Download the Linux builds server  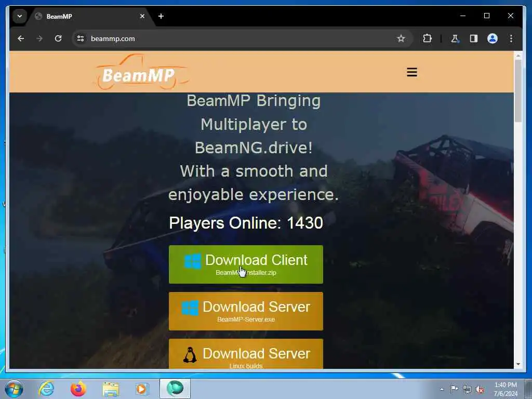246,353
